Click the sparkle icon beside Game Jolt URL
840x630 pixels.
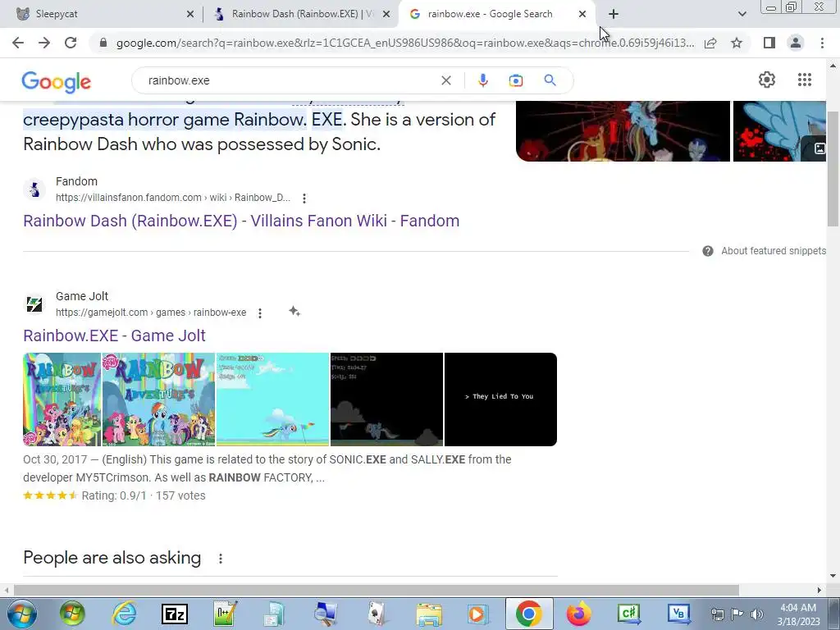tap(294, 311)
